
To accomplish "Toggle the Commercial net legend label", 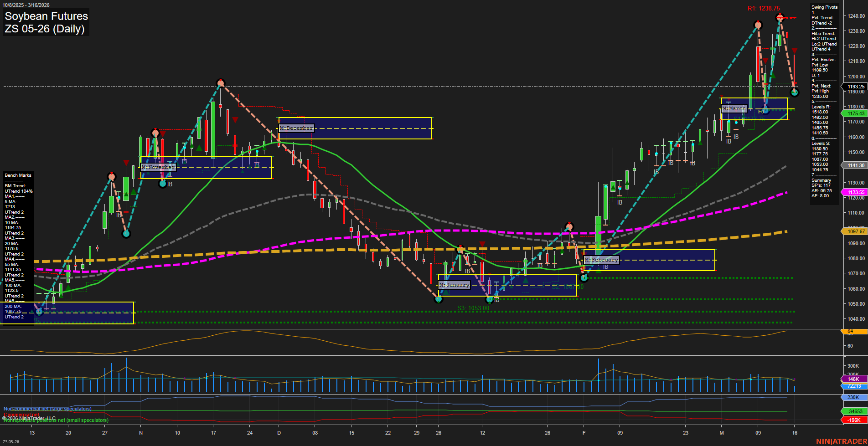I will (22, 415).
